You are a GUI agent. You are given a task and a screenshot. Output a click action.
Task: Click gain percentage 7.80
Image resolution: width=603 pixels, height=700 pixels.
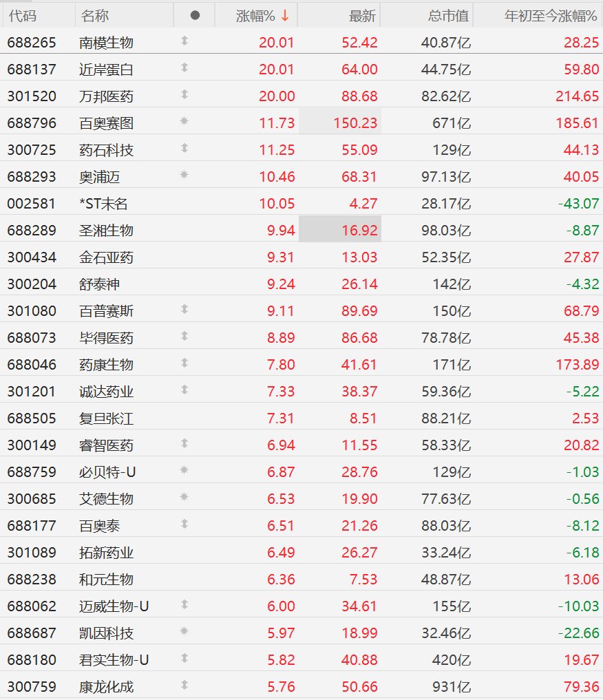[281, 365]
